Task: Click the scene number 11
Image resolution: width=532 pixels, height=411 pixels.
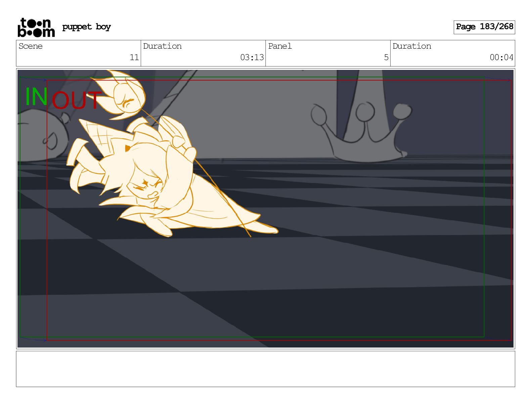Action: tap(134, 57)
